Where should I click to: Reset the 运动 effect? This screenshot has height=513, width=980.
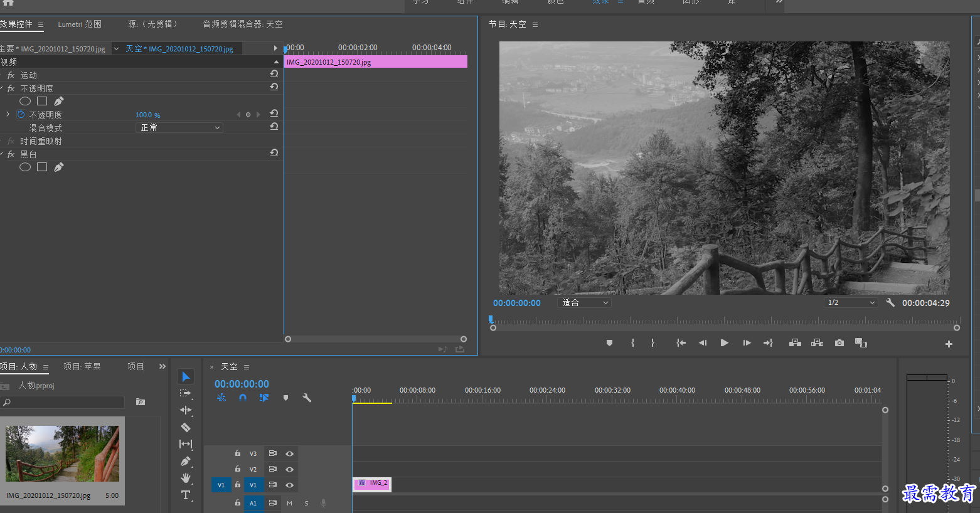[x=274, y=73]
